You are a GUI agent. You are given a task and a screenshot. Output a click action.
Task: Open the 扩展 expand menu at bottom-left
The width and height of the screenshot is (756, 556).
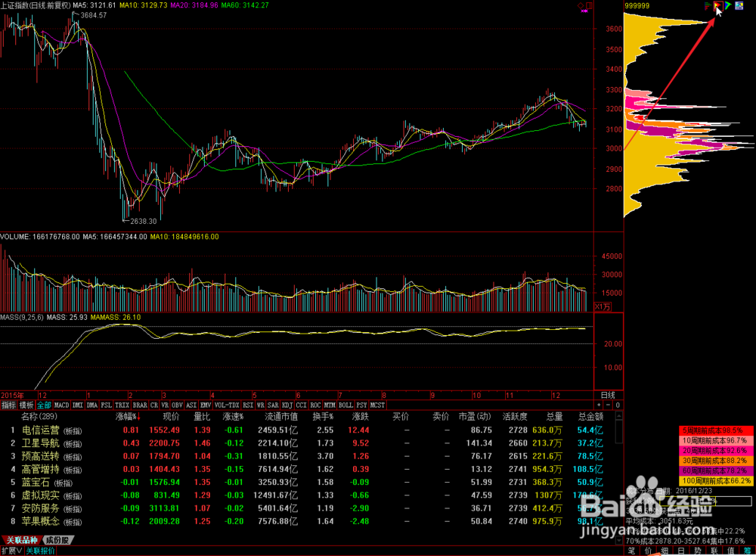click(11, 551)
